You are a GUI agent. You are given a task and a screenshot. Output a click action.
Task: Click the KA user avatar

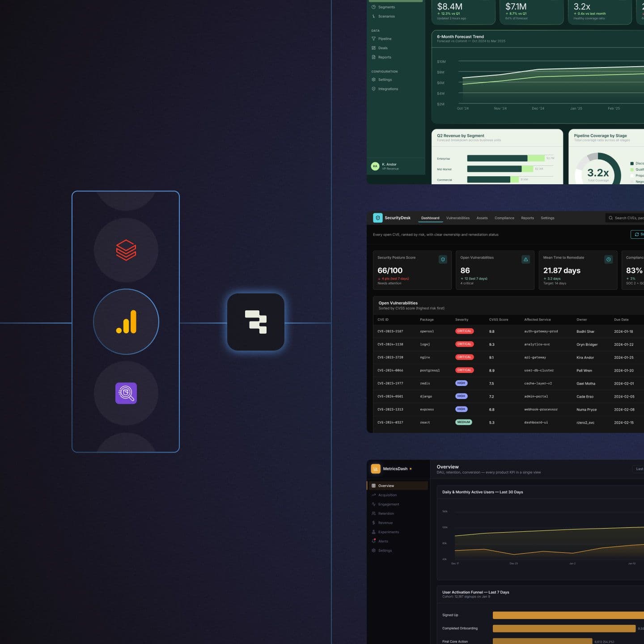[x=375, y=166]
